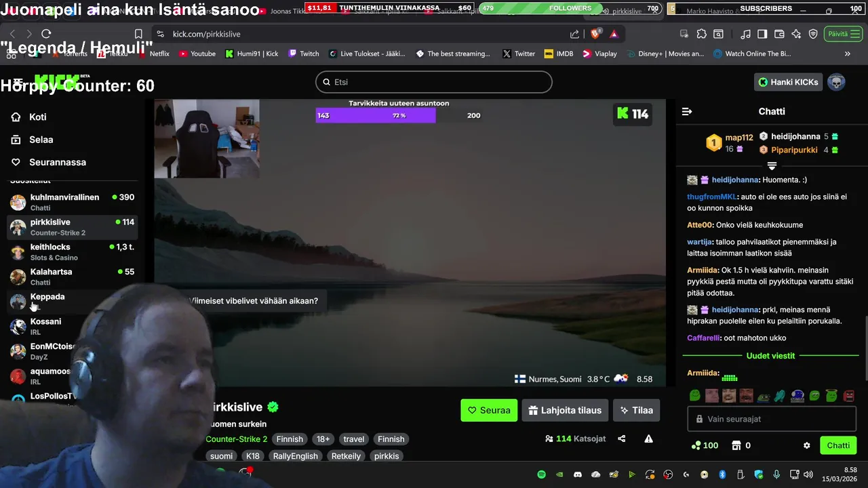Screen dimensions: 868x488
Task: Open Spotify from the system tray
Action: (x=541, y=474)
